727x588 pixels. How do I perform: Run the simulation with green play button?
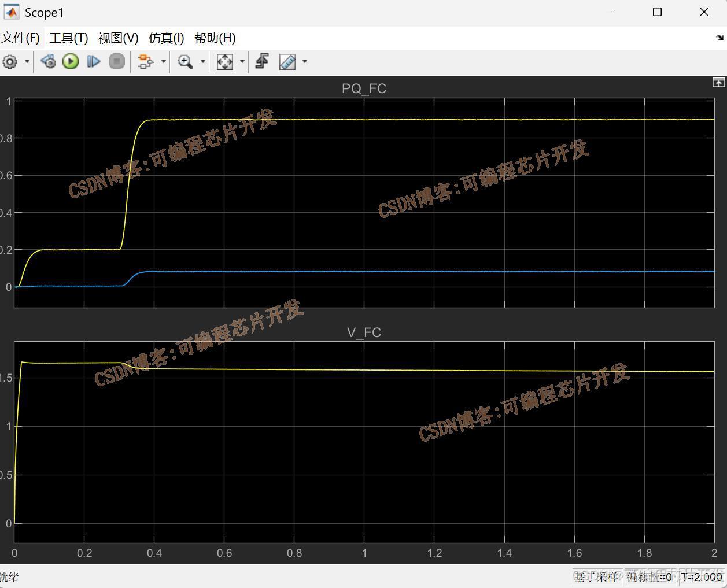pyautogui.click(x=71, y=61)
